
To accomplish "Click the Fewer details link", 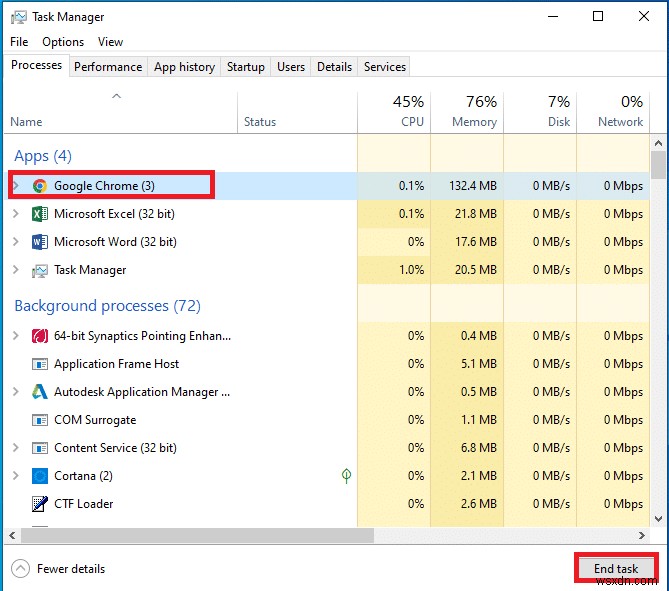I will [71, 569].
